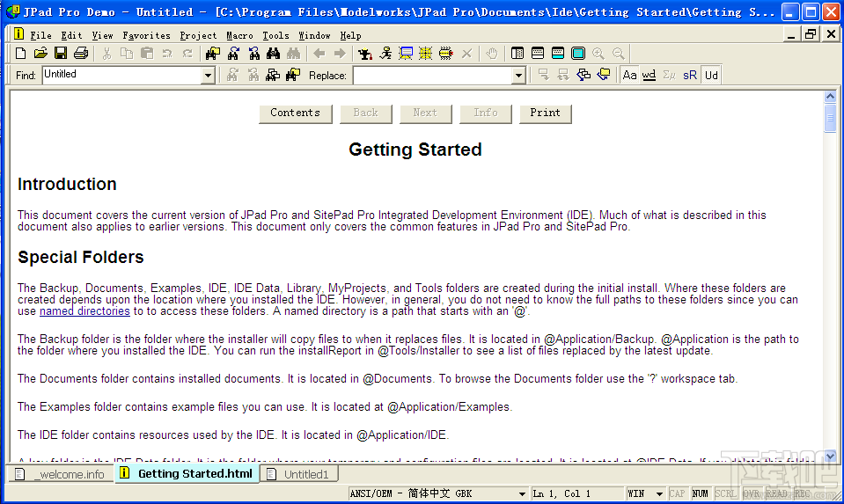Click the scrollbar down arrow
The height and width of the screenshot is (504, 844).
click(x=830, y=456)
